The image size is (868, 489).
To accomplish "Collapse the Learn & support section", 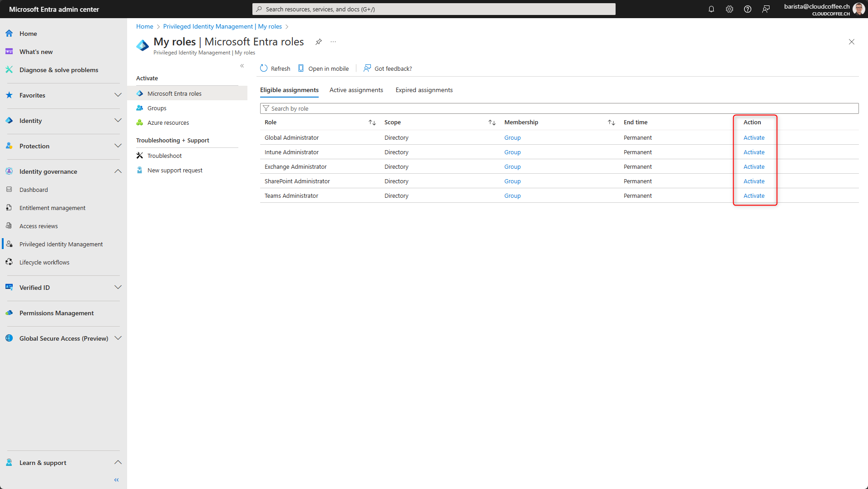I will (118, 463).
